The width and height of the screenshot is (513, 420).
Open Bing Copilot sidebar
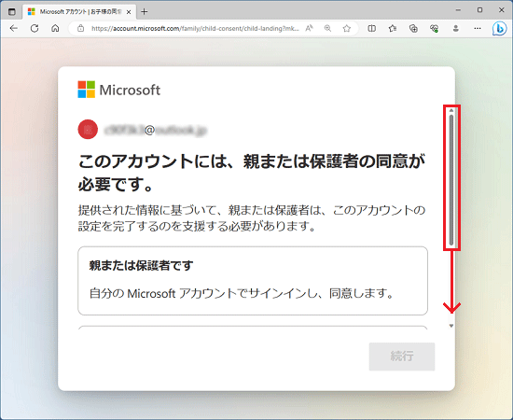(x=500, y=29)
